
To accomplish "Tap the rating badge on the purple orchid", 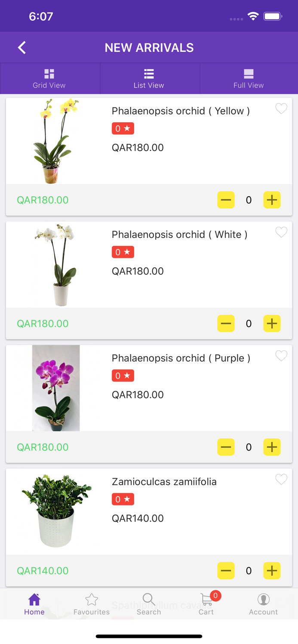I will click(123, 375).
